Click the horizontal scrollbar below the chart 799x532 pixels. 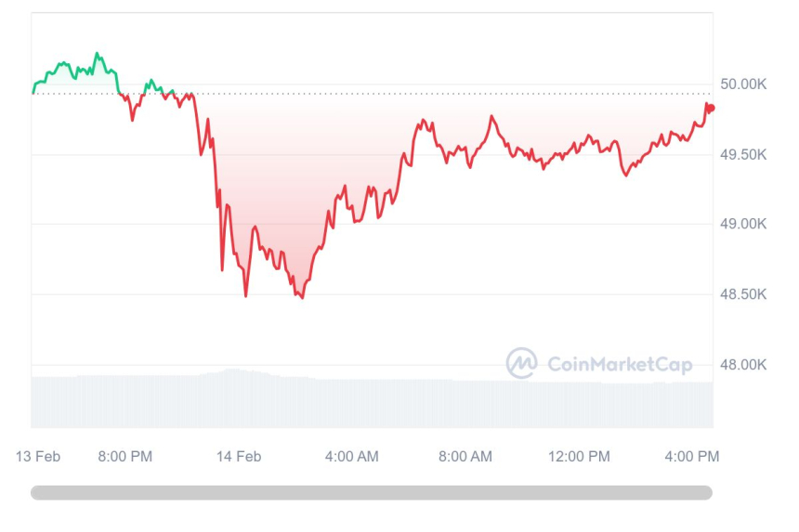[x=372, y=492]
